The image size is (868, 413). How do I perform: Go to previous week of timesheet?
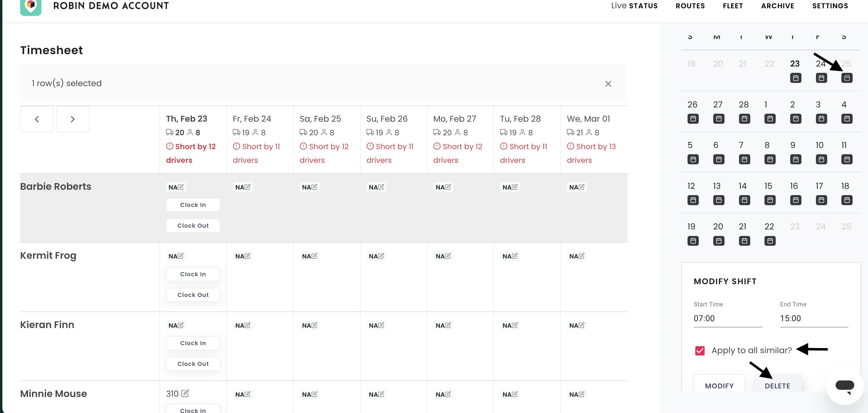37,119
